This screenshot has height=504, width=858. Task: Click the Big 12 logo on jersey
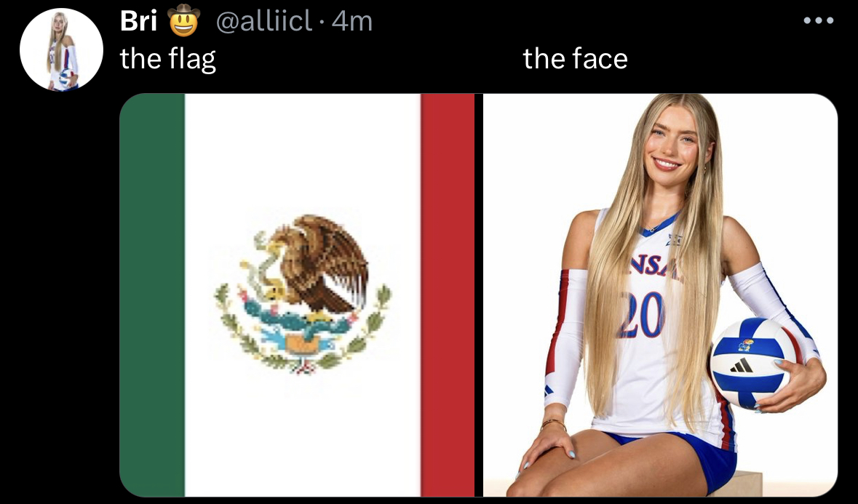click(x=673, y=239)
